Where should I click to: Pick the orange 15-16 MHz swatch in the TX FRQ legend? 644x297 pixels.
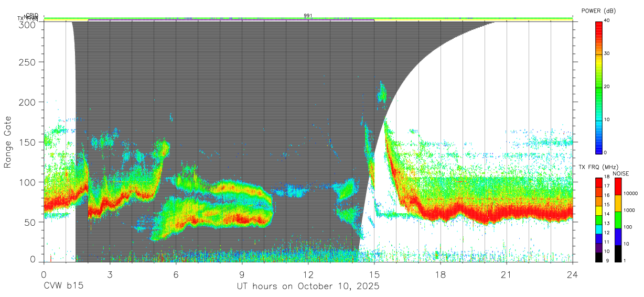tap(599, 202)
